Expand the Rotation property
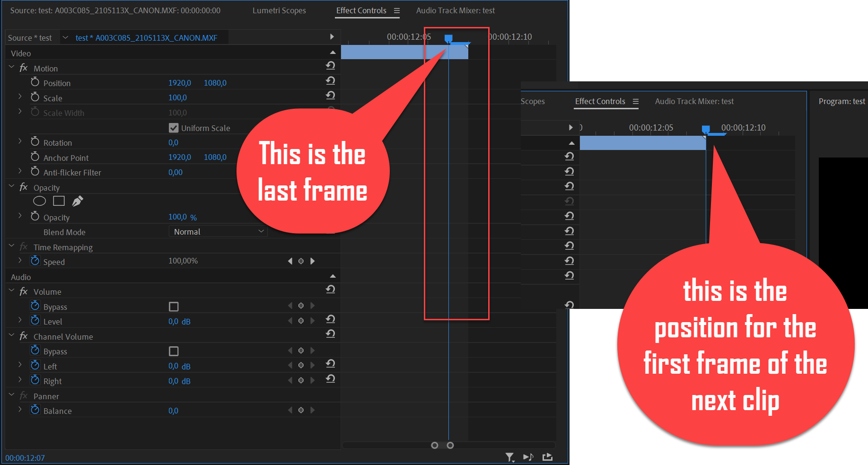The image size is (868, 465). [x=19, y=141]
